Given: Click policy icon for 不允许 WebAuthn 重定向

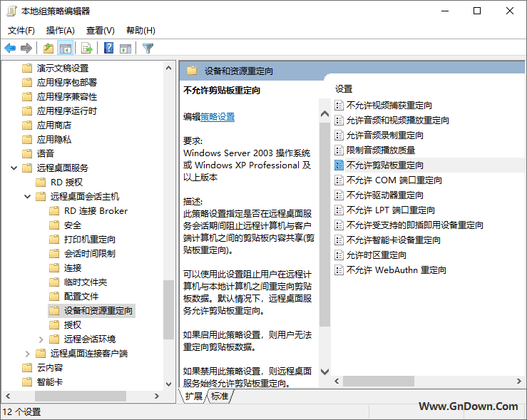Looking at the screenshot, I should coord(339,270).
